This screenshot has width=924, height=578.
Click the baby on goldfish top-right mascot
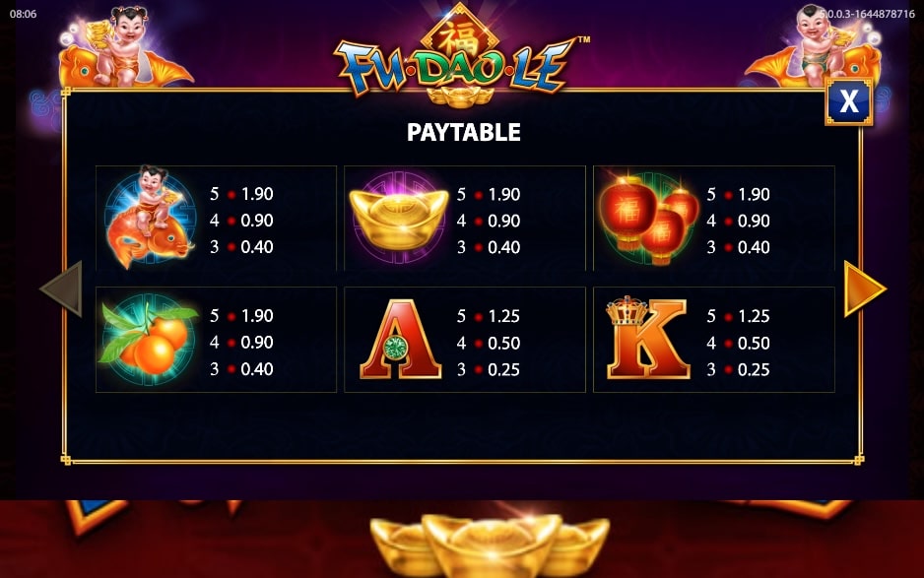[814, 48]
